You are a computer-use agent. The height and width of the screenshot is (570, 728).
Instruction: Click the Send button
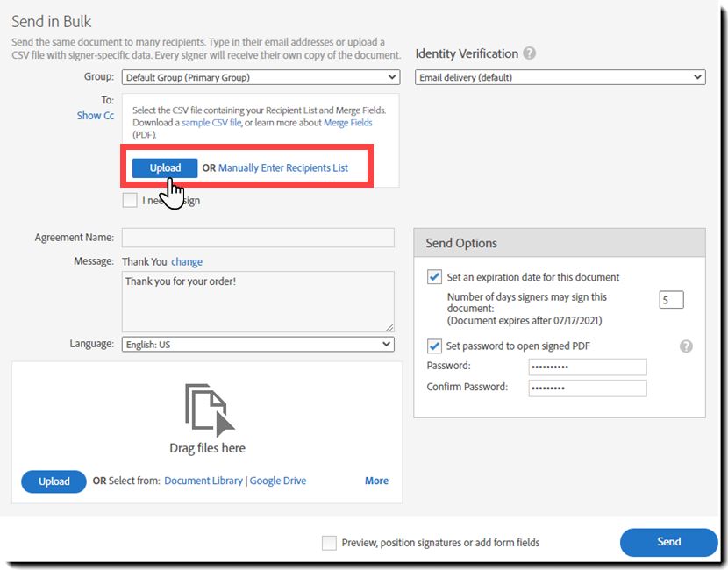point(668,542)
